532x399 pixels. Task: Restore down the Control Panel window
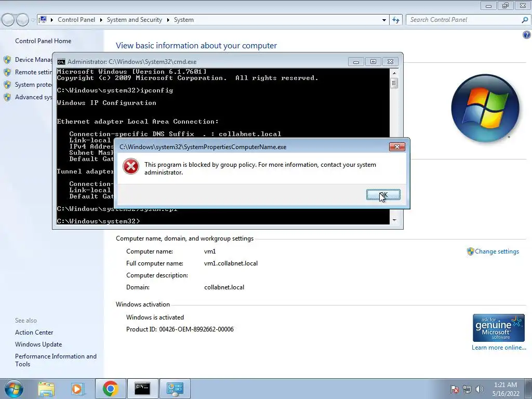pos(506,5)
